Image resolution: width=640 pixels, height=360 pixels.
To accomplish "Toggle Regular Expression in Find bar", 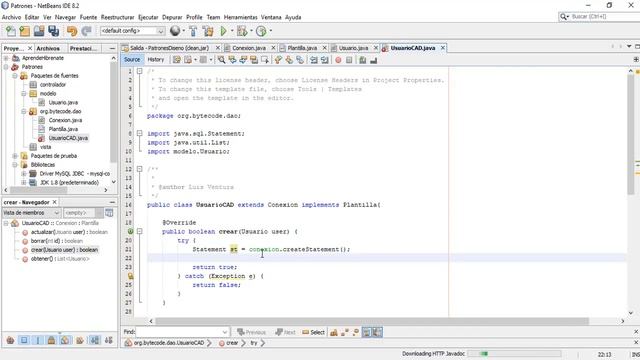I will (x=356, y=332).
